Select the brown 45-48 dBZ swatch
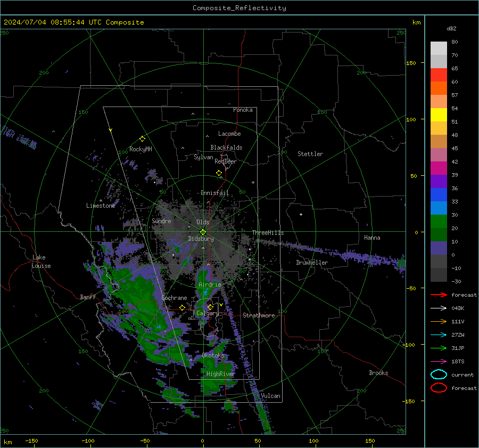 click(x=439, y=142)
